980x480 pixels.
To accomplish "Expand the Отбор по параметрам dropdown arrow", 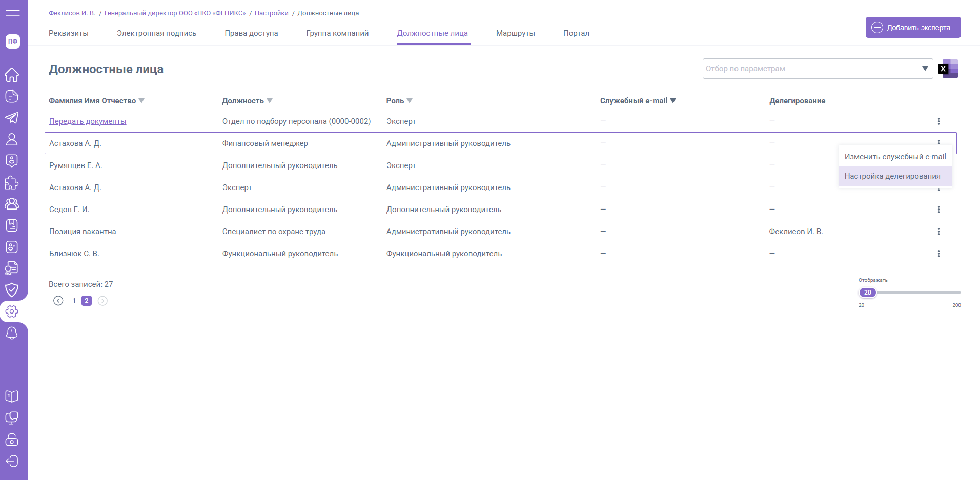I will pyautogui.click(x=925, y=69).
